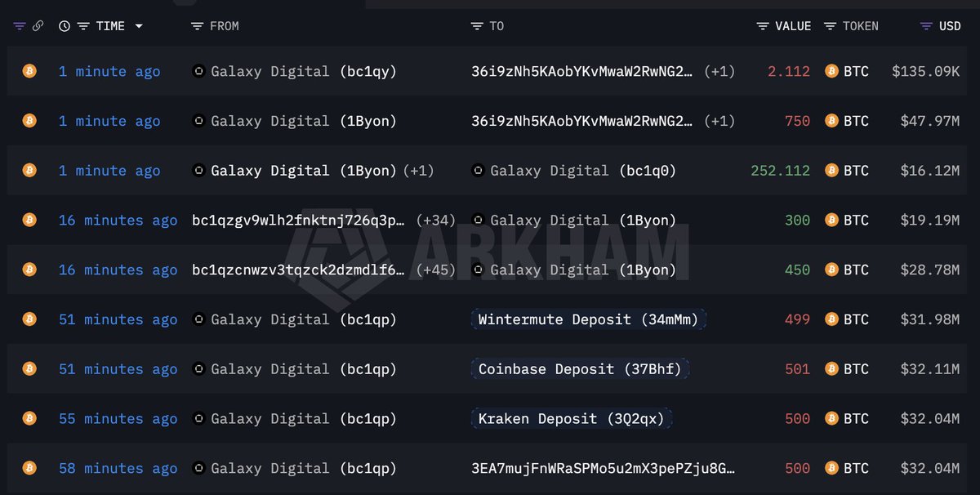Open the USD column filter
Image resolution: width=980 pixels, height=495 pixels.
pyautogui.click(x=926, y=26)
